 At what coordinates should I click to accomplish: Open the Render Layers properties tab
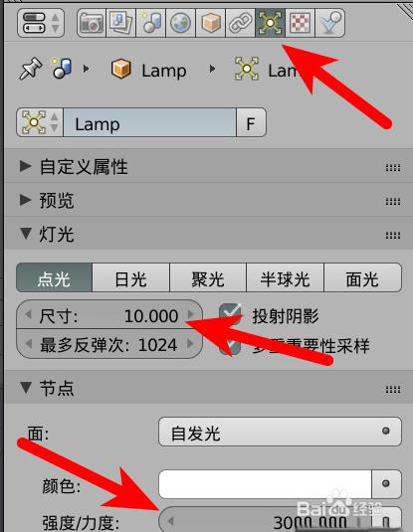click(x=120, y=23)
